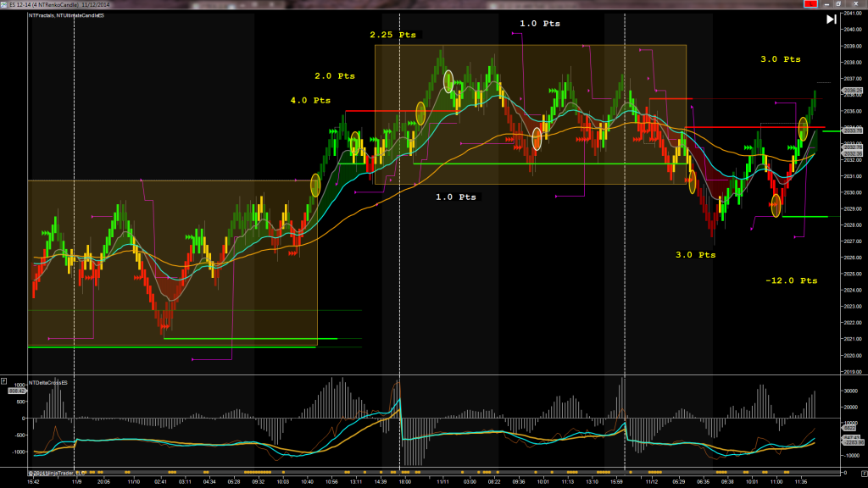Click the F icon below the indicator scale
This screenshot has height=488, width=868.
click(x=864, y=474)
